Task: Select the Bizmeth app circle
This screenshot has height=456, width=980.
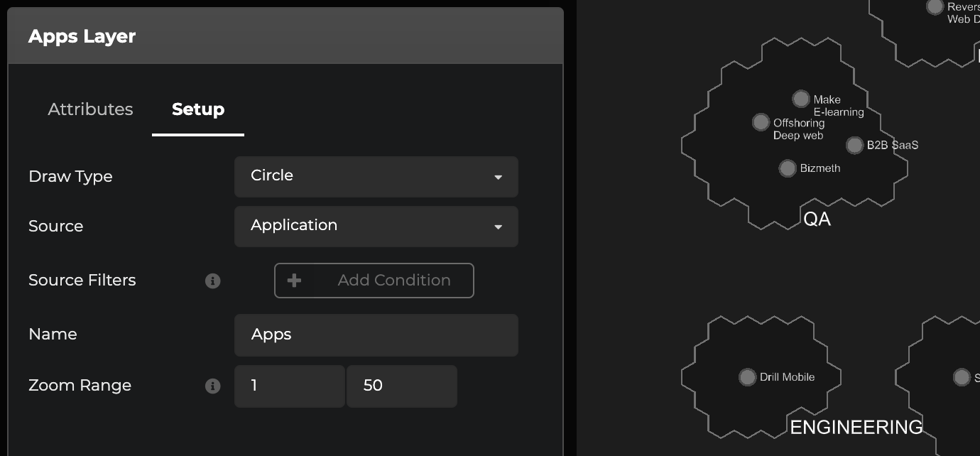Action: 787,168
